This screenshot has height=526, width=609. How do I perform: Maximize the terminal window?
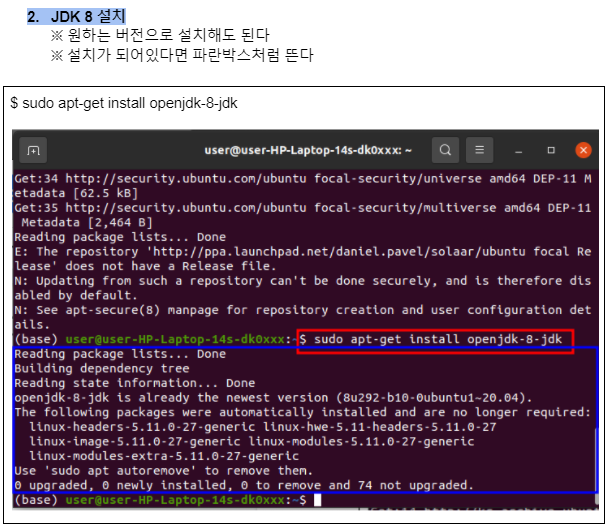pos(551,150)
